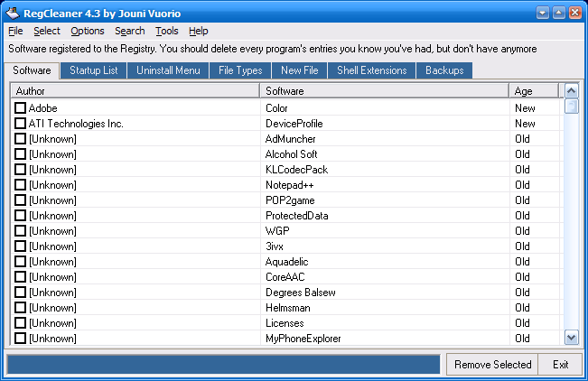Sort list by Age column header

pyautogui.click(x=534, y=91)
